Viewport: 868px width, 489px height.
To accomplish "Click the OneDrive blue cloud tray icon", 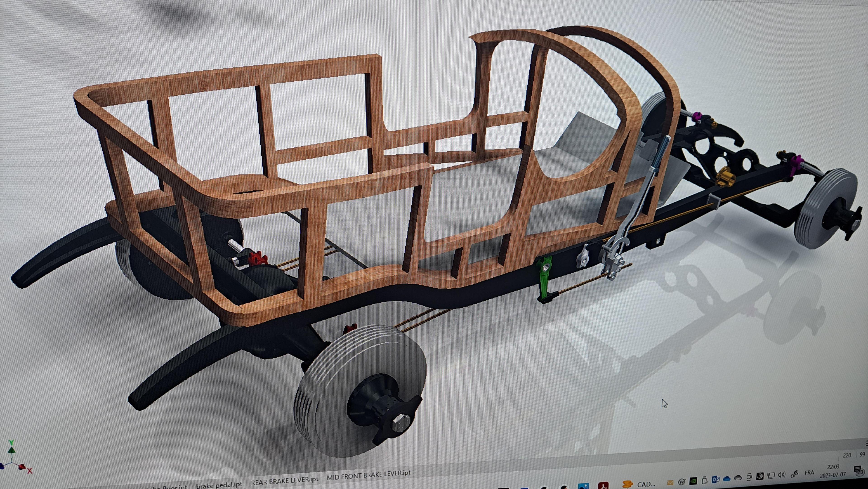I will (727, 479).
